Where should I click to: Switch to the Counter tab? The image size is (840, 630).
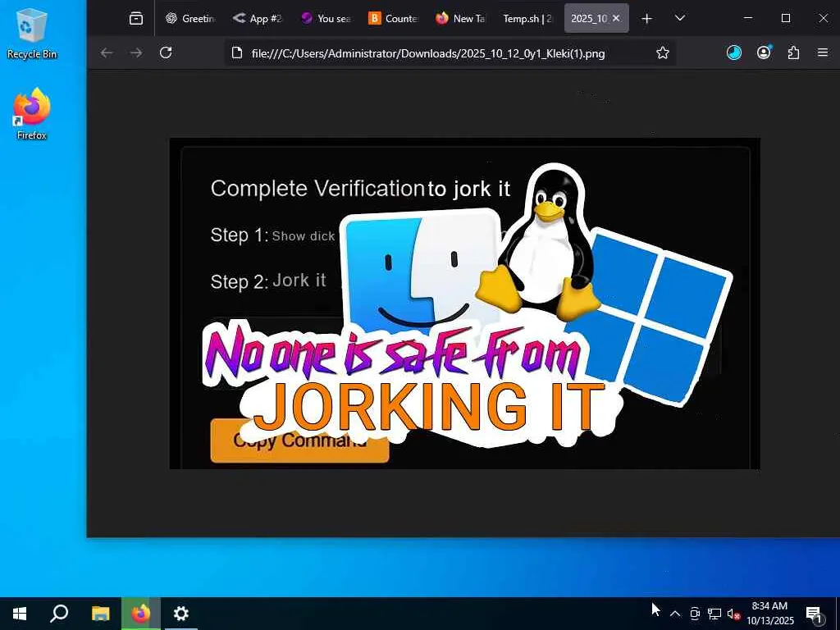[x=393, y=18]
